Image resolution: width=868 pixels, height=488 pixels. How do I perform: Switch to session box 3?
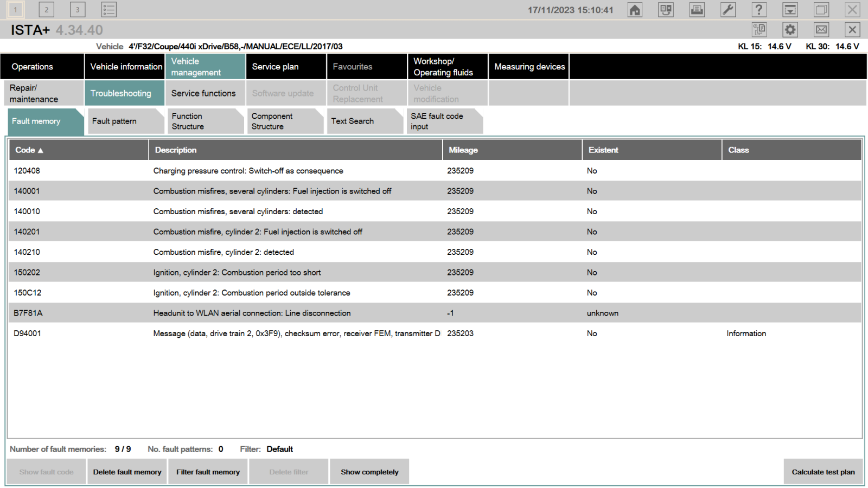tap(78, 10)
